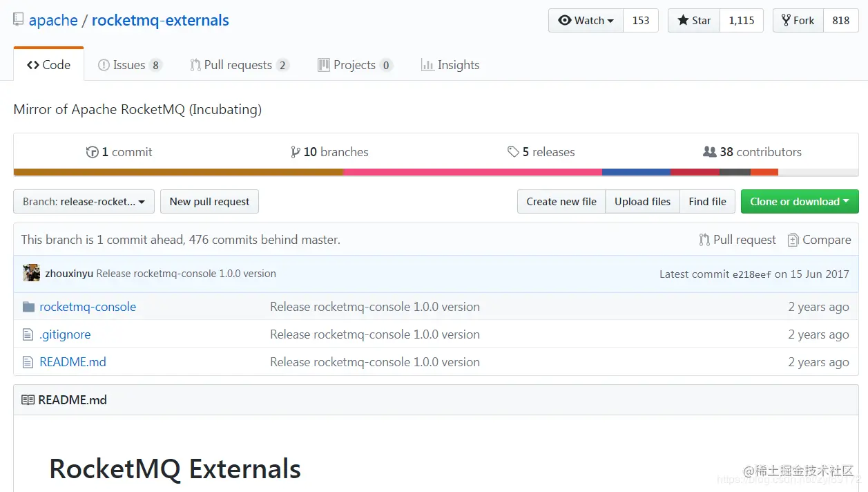Switch to the Issues tab
The width and height of the screenshot is (868, 492).
coord(130,65)
